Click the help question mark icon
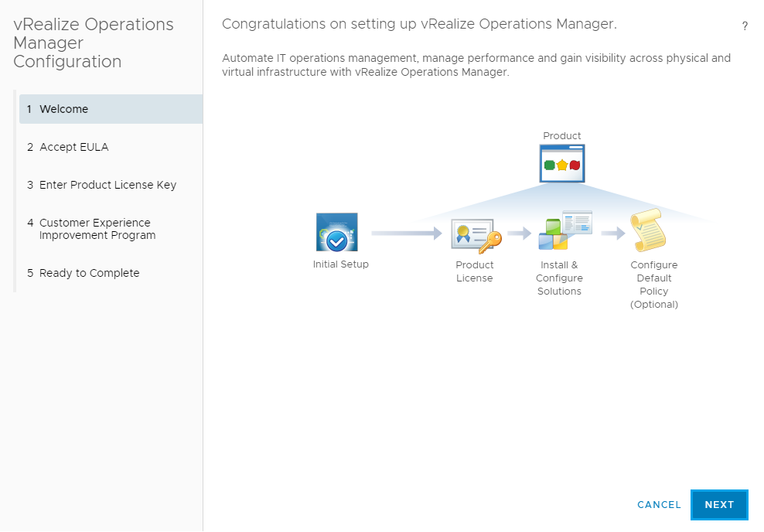This screenshot has width=764, height=532. [x=745, y=26]
